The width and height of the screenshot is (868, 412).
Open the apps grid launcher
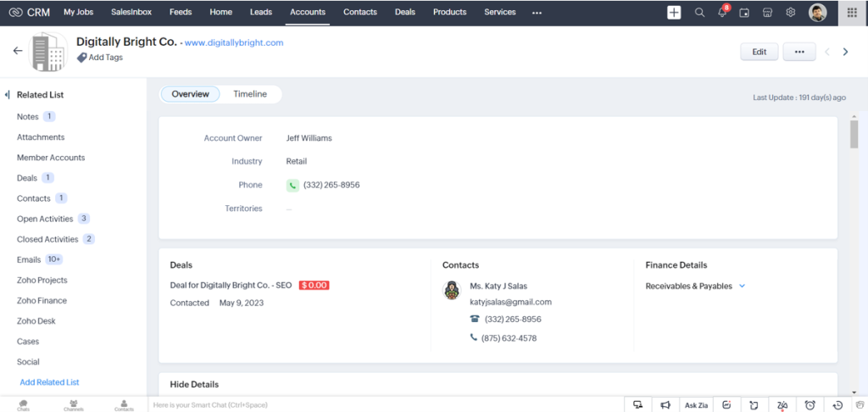(853, 12)
